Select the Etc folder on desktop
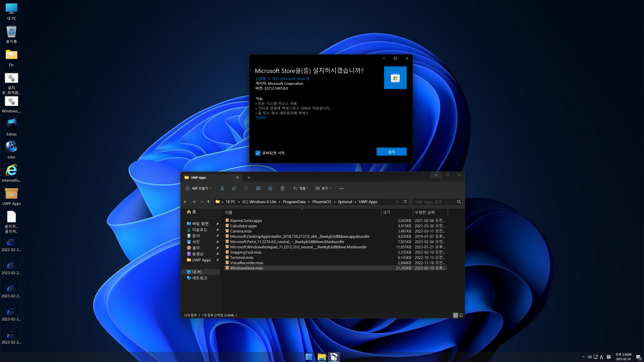Viewport: 644px width, 362px height. (11, 58)
